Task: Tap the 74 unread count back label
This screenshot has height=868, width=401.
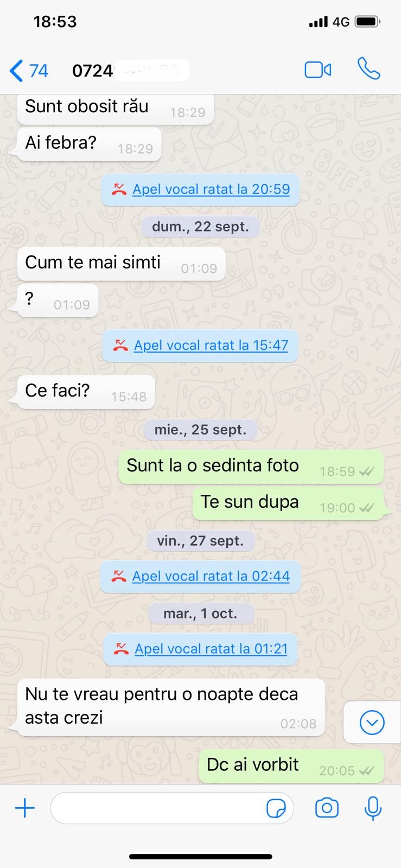Action: click(39, 71)
